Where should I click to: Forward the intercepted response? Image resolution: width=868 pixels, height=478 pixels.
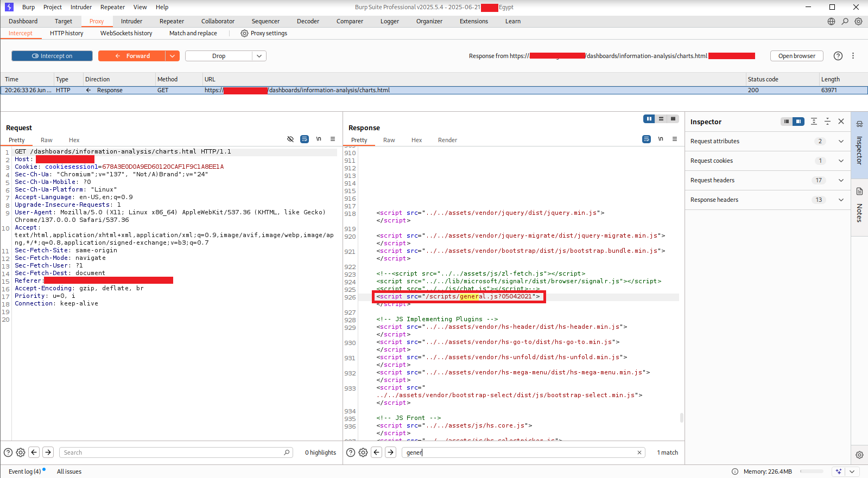click(x=132, y=56)
